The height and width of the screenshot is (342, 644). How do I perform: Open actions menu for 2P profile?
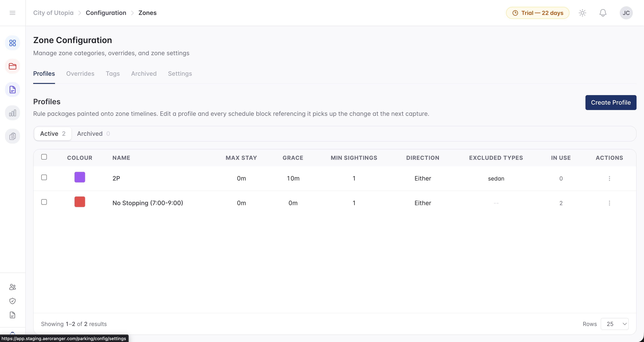coord(610,178)
